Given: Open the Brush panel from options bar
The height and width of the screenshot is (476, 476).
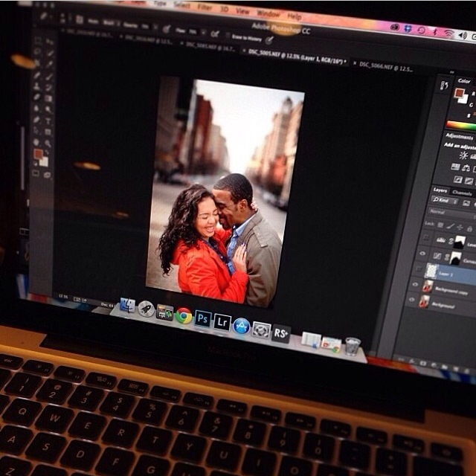Looking at the screenshot, I should tap(80, 19).
